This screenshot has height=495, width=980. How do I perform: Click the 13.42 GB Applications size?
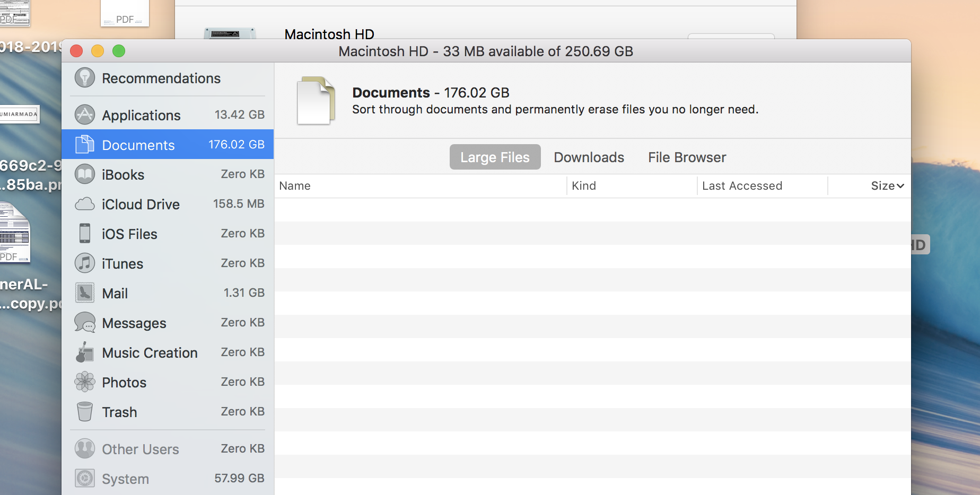(239, 114)
